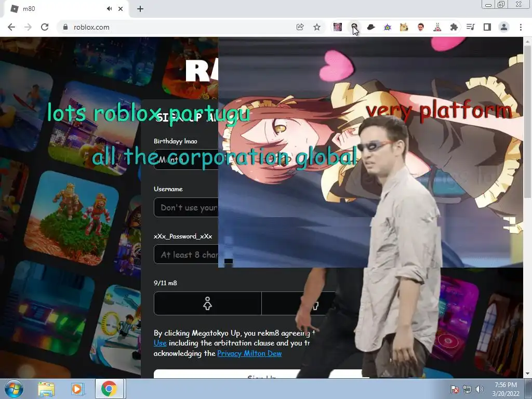
Task: Click the browser forward arrow
Action: [28, 27]
